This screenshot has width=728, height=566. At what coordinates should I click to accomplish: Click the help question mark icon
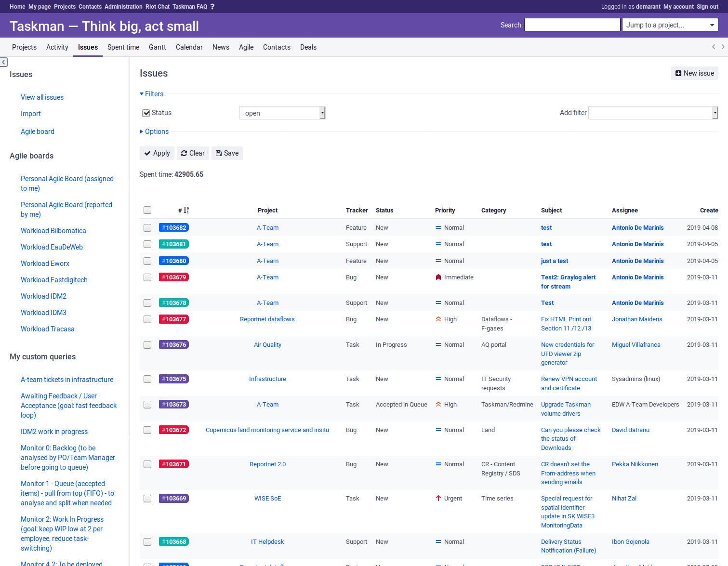pyautogui.click(x=212, y=7)
